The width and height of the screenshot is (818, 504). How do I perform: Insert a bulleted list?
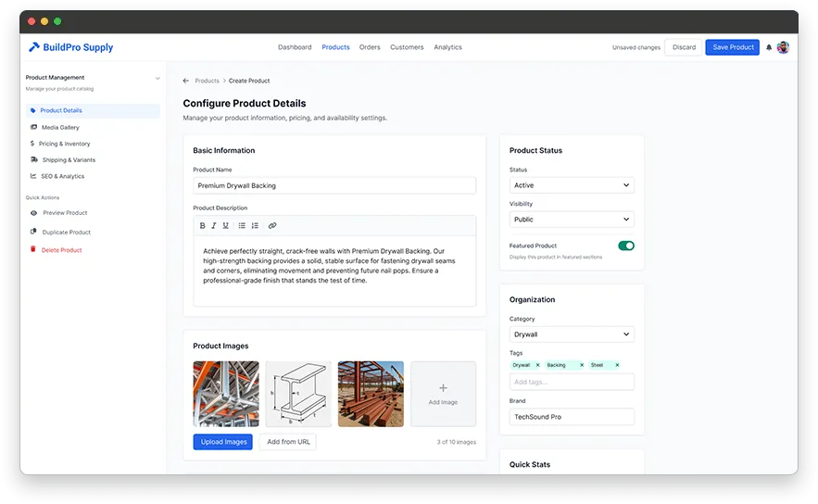click(242, 226)
